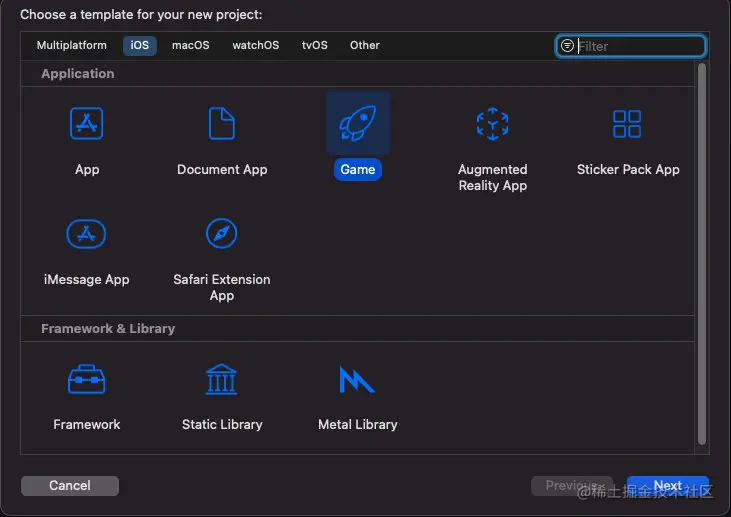Click the "Game" template label
731x517 pixels.
[358, 169]
